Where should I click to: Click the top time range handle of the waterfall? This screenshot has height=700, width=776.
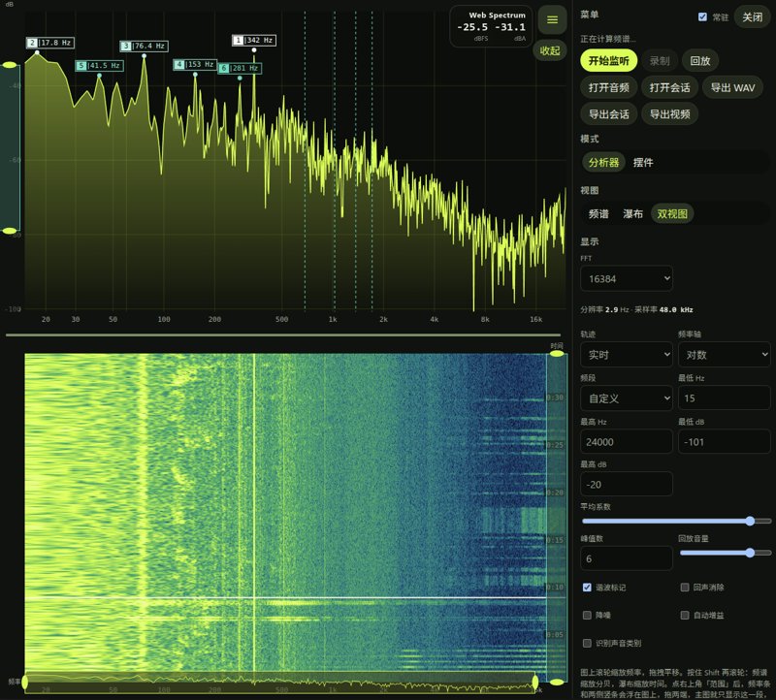(557, 354)
